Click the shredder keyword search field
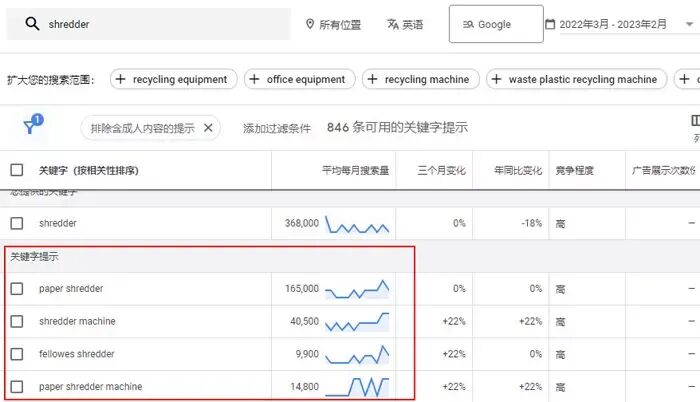The image size is (700, 402). pos(160,24)
